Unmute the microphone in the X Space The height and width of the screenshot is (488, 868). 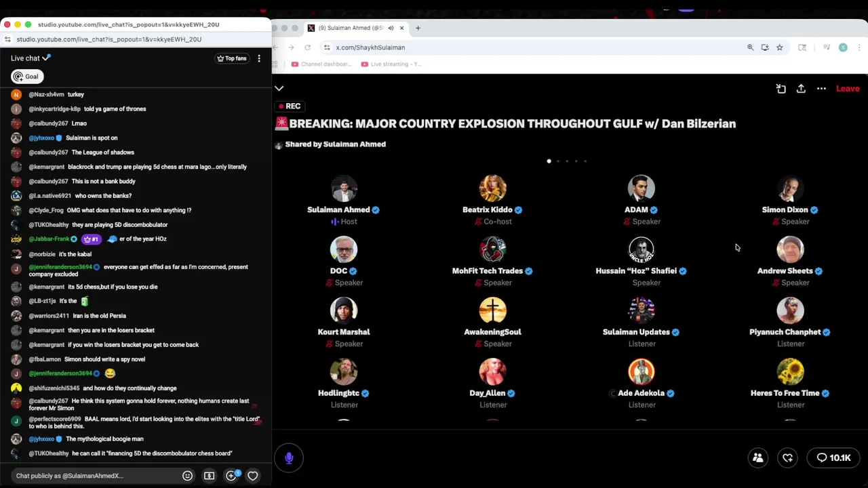[289, 458]
